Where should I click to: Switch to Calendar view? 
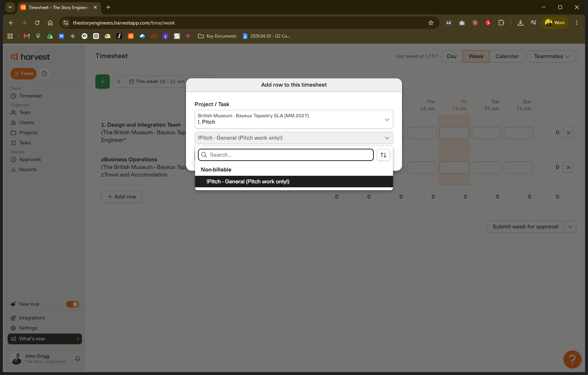point(507,56)
